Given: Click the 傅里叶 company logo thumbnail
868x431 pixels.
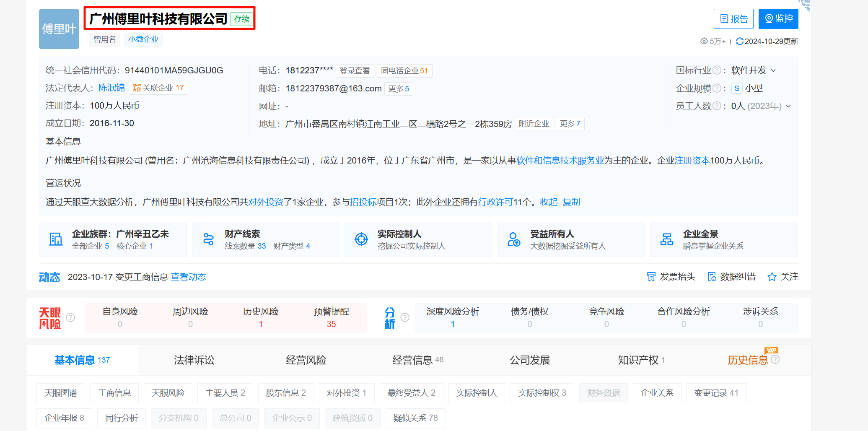Looking at the screenshot, I should pyautogui.click(x=59, y=29).
